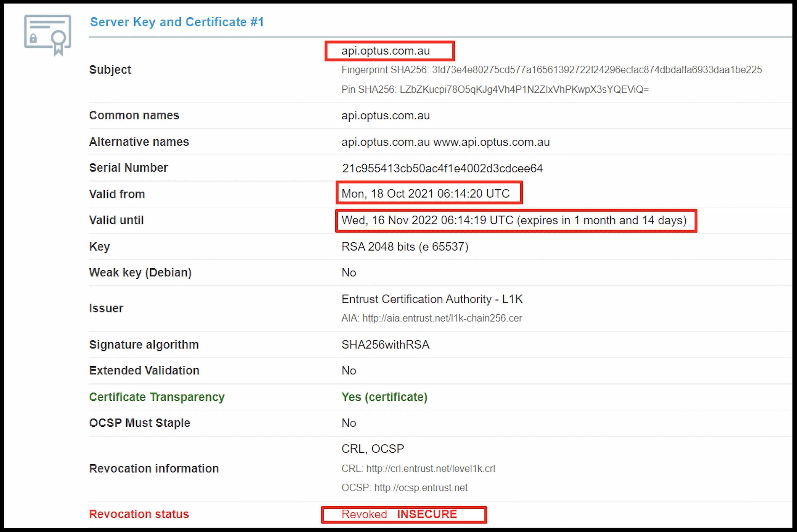
Task: Click the Subject value api.optus.com.au
Action: coord(385,51)
